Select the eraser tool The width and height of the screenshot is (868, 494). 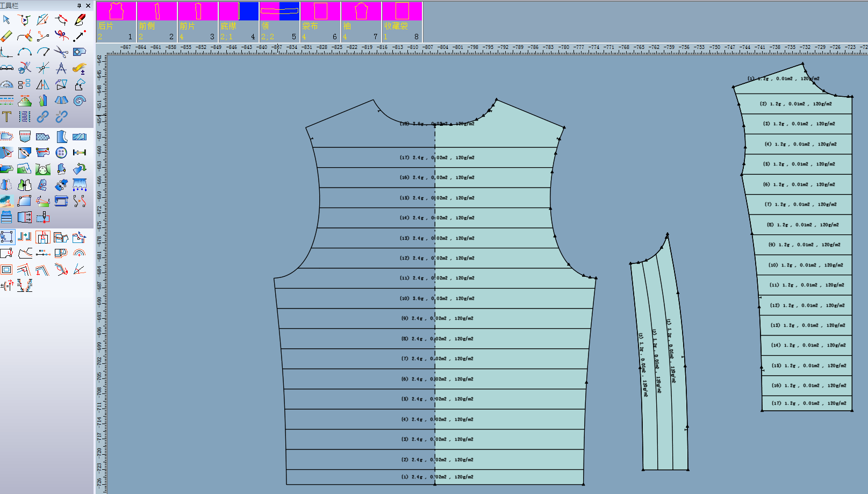click(x=6, y=35)
